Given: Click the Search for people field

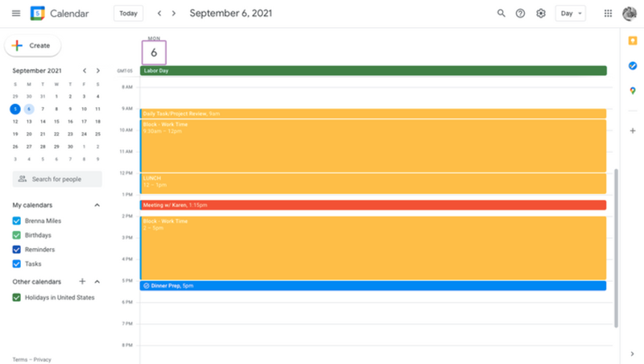Looking at the screenshot, I should click(x=57, y=179).
